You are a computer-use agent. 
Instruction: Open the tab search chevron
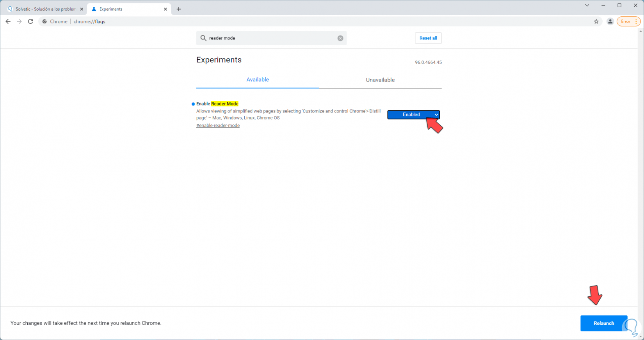tap(587, 5)
